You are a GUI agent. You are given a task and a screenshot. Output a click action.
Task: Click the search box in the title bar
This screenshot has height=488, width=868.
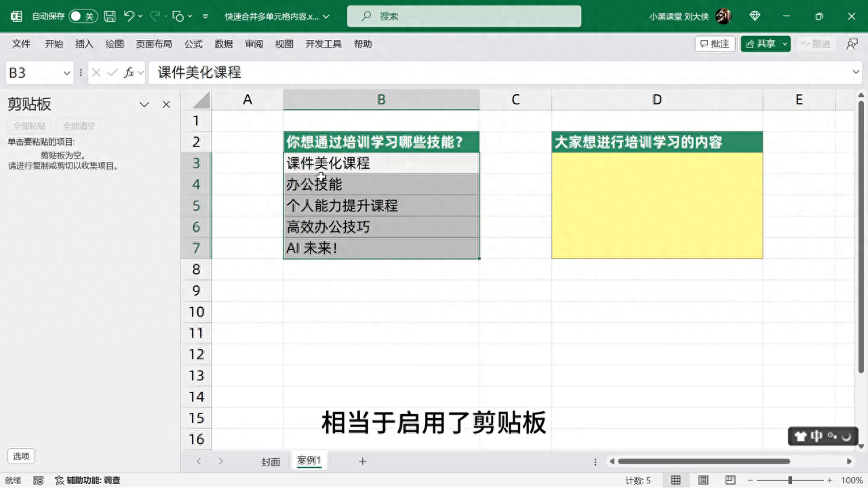pos(464,16)
